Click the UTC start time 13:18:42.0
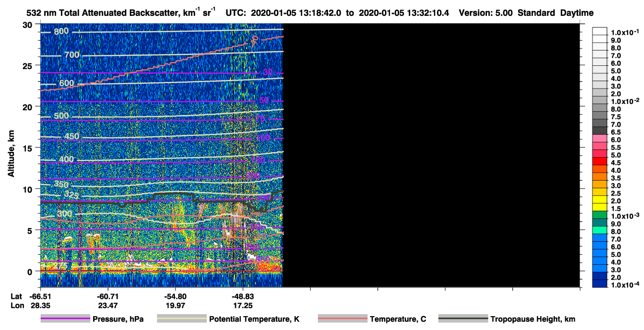Image resolution: width=644 pixels, height=330 pixels. click(x=321, y=12)
